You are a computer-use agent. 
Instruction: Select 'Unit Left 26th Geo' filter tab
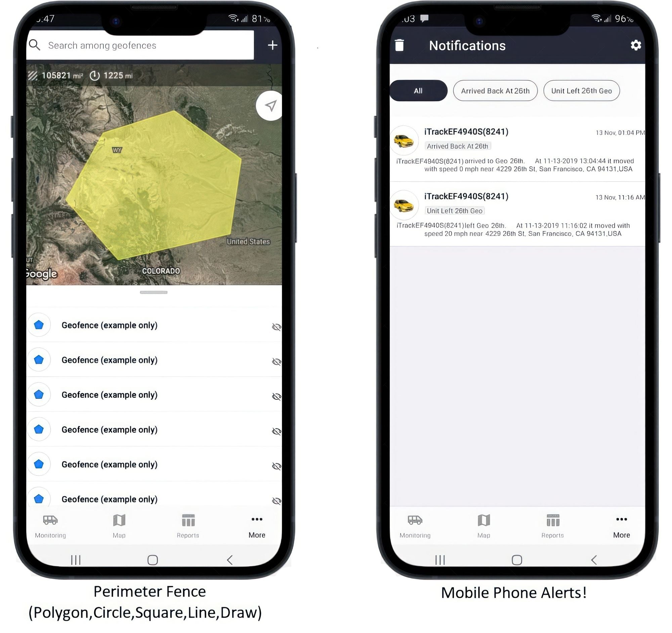pyautogui.click(x=581, y=90)
